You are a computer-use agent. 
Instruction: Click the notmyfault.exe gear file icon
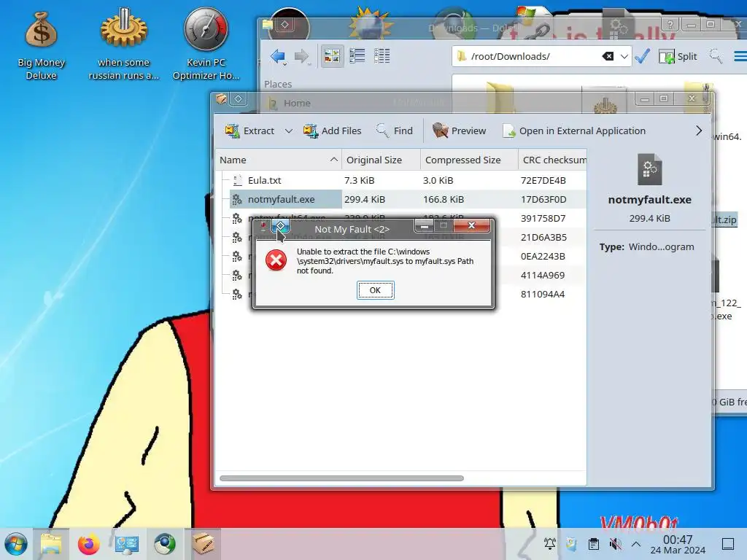237,200
